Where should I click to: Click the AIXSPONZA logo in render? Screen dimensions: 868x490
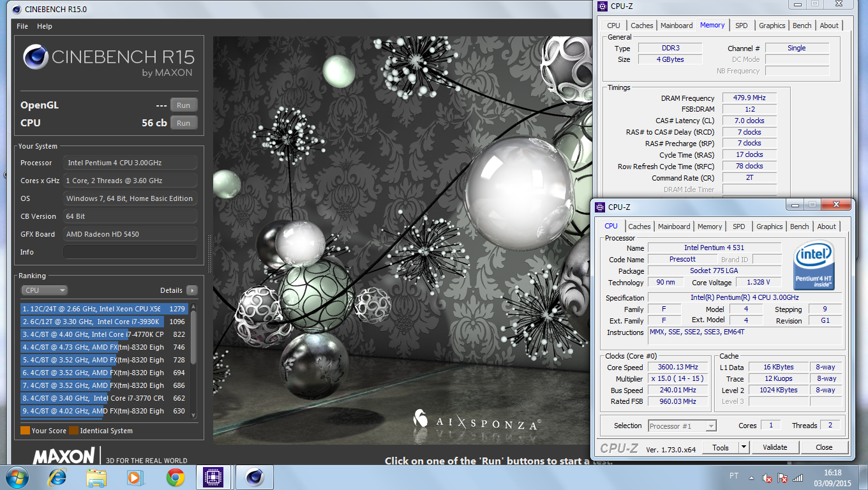tap(477, 419)
